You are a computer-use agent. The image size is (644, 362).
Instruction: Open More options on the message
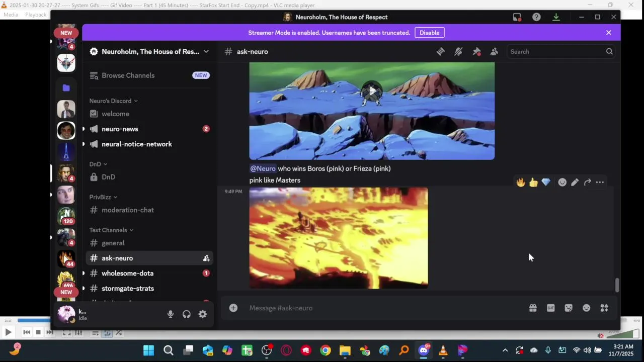(600, 182)
